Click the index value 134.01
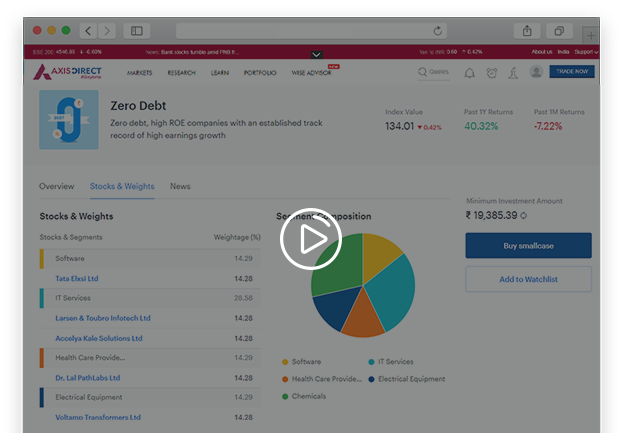This screenshot has height=433, width=622. click(399, 126)
